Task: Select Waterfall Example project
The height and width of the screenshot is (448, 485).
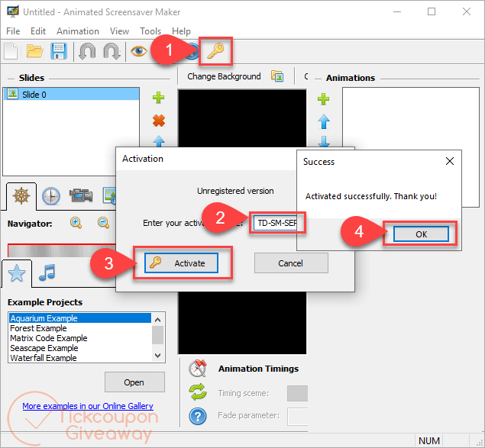Action: (80, 358)
